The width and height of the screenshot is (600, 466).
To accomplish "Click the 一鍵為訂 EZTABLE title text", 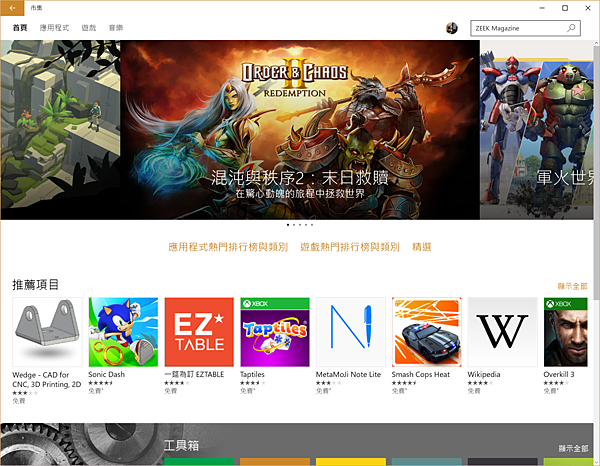I will 194,375.
